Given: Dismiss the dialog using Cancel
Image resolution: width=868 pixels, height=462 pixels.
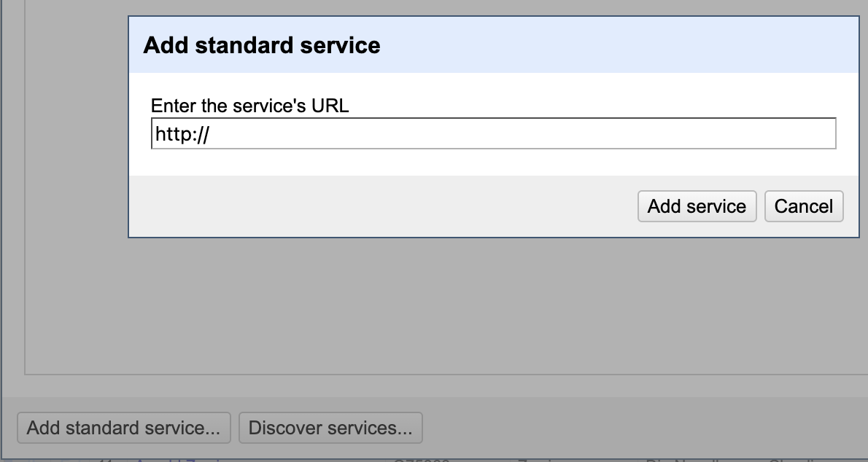Looking at the screenshot, I should (x=803, y=206).
